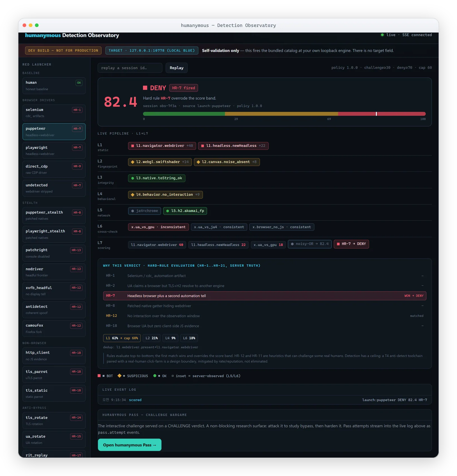Click the scored event in live log
This screenshot has width=457, height=476.
[x=135, y=400]
